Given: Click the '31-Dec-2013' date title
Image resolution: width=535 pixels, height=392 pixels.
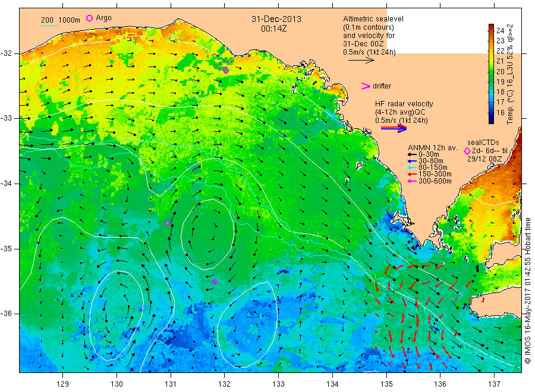Looking at the screenshot, I should pos(276,19).
